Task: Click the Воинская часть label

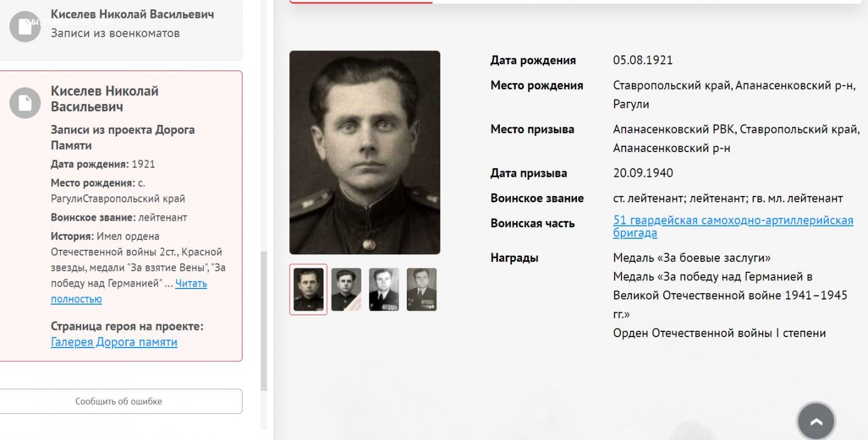Action: pyautogui.click(x=532, y=223)
